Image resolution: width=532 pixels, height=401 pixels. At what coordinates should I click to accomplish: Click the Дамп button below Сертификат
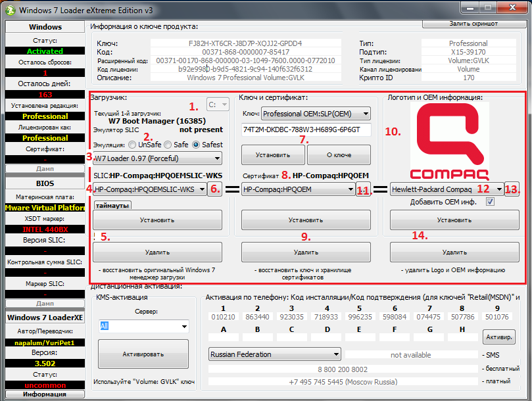coord(45,168)
